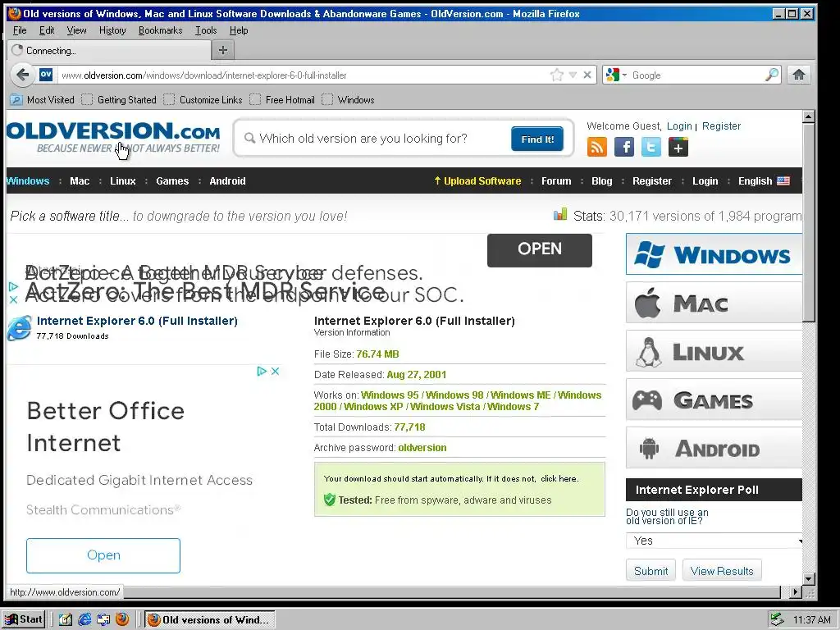The height and width of the screenshot is (630, 840).
Task: Click the US flag language icon
Action: pos(783,181)
